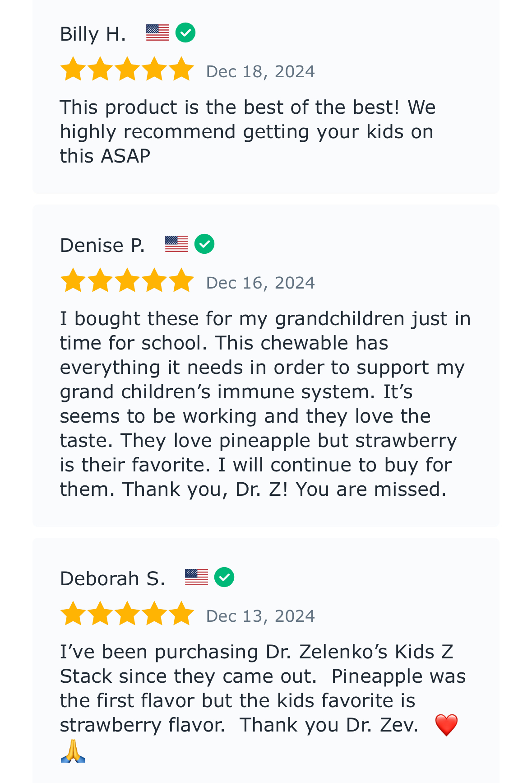Click the verified checkmark by Deborah S.
532x783 pixels.
pos(224,577)
